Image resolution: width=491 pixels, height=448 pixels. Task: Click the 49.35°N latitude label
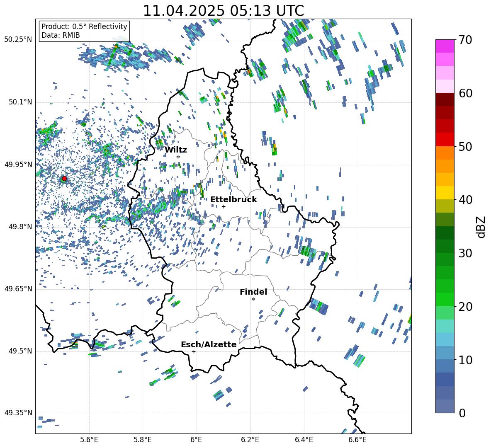pyautogui.click(x=18, y=413)
